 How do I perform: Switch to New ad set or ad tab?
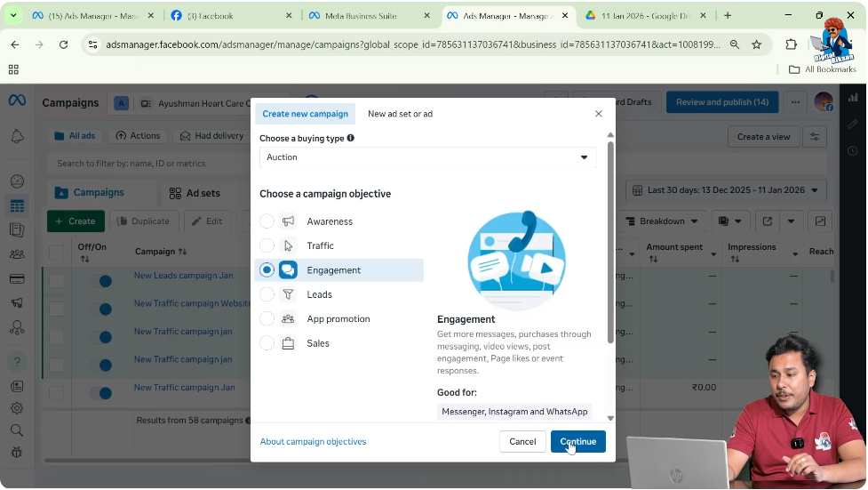pos(400,114)
